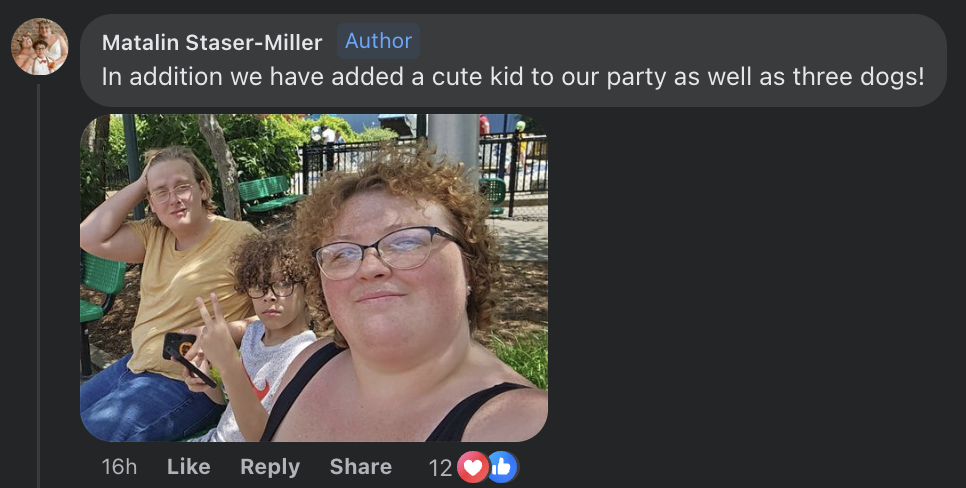The height and width of the screenshot is (488, 966).
Task: Click the red Nike logo on child's shirt
Action: pyautogui.click(x=259, y=388)
